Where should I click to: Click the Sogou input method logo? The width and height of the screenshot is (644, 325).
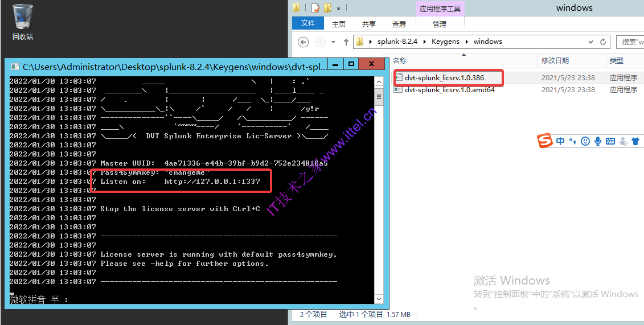click(x=545, y=141)
